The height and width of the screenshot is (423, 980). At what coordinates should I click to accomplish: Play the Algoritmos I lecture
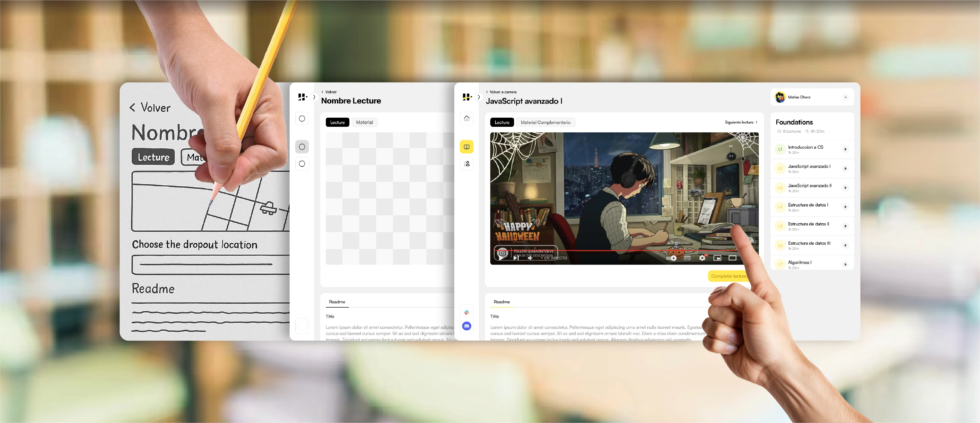point(845,264)
